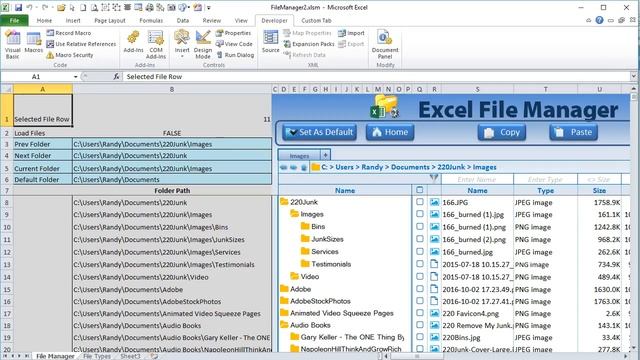Click the Enter Name filter field
The width and height of the screenshot is (640, 360).
pos(477,179)
